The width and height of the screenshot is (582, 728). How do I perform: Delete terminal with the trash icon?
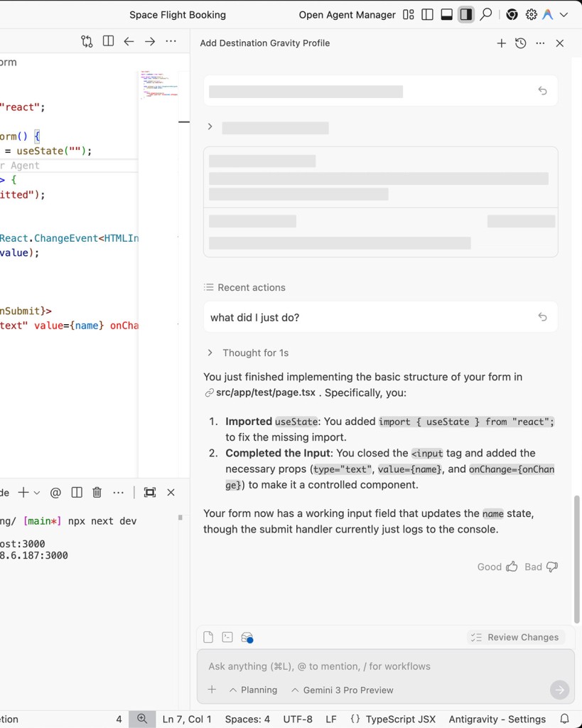click(x=97, y=492)
